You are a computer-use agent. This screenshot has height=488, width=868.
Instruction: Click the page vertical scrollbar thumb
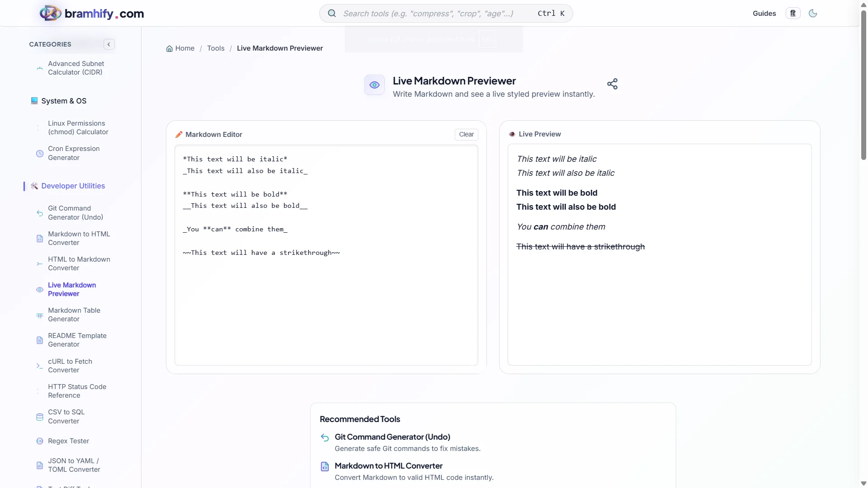tap(863, 84)
